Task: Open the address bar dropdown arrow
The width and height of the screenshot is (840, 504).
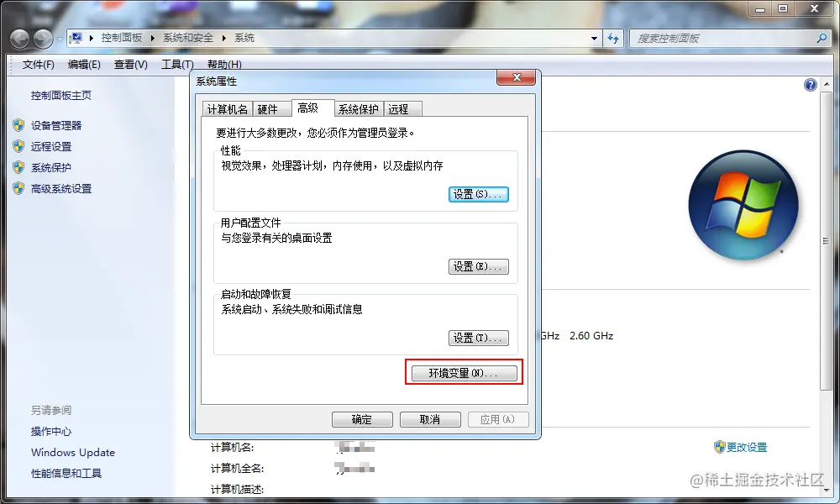Action: [593, 38]
